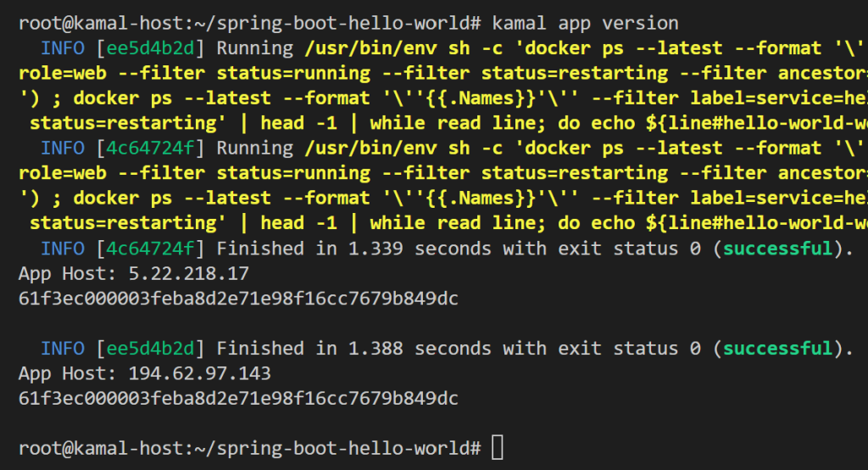Click the version hash below App Host 194.62.97.143
The image size is (868, 470).
tap(238, 398)
